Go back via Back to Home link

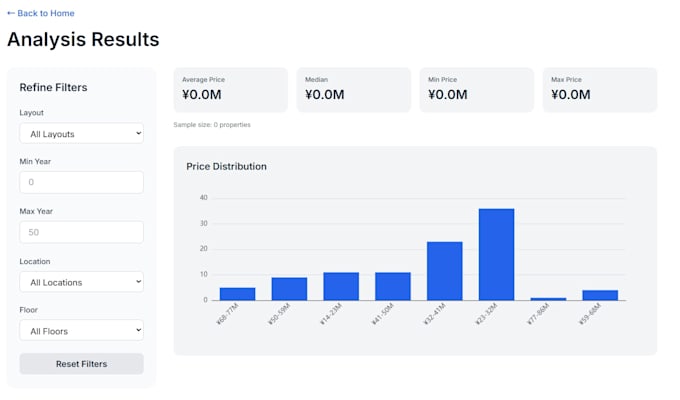coord(41,13)
